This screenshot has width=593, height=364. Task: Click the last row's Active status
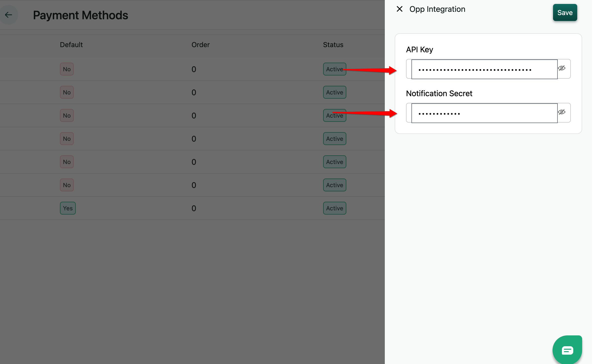[x=334, y=208]
